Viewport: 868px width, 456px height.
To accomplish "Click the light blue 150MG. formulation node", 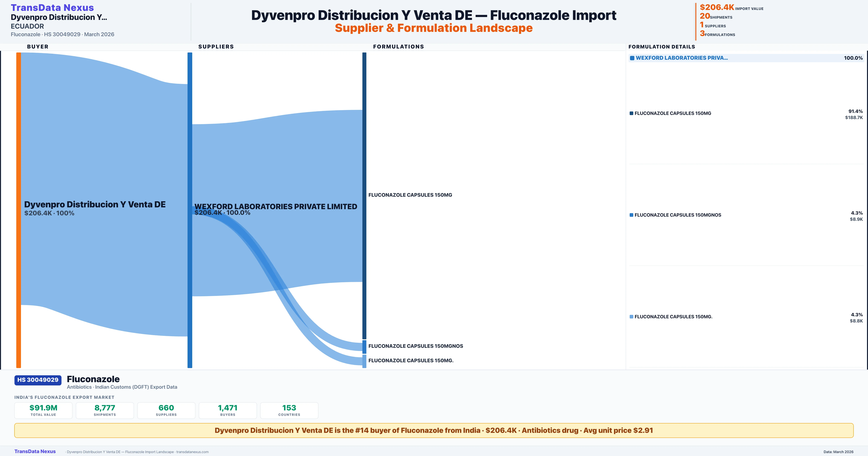I will coord(364,361).
